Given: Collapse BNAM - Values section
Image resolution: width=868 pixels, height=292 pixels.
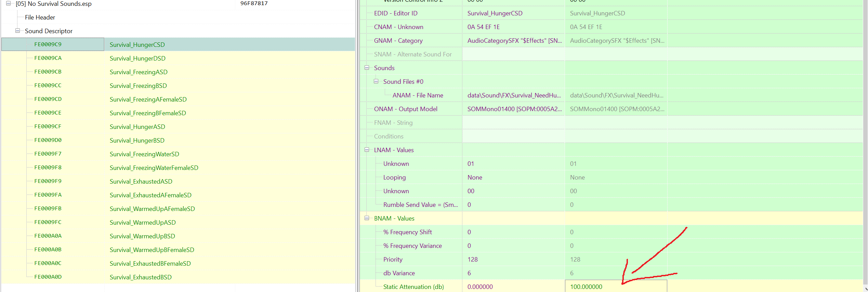Looking at the screenshot, I should 367,218.
